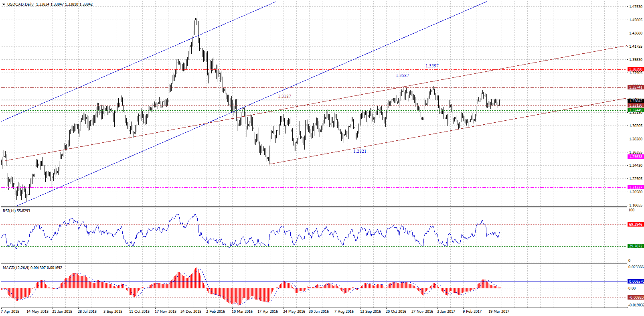Select the green 1.32449 level price tag

tap(636, 110)
